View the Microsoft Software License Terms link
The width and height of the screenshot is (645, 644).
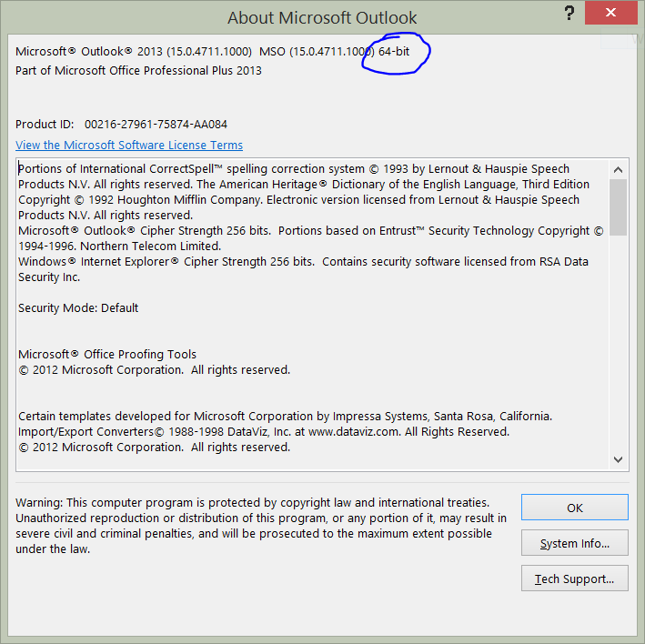tap(129, 146)
